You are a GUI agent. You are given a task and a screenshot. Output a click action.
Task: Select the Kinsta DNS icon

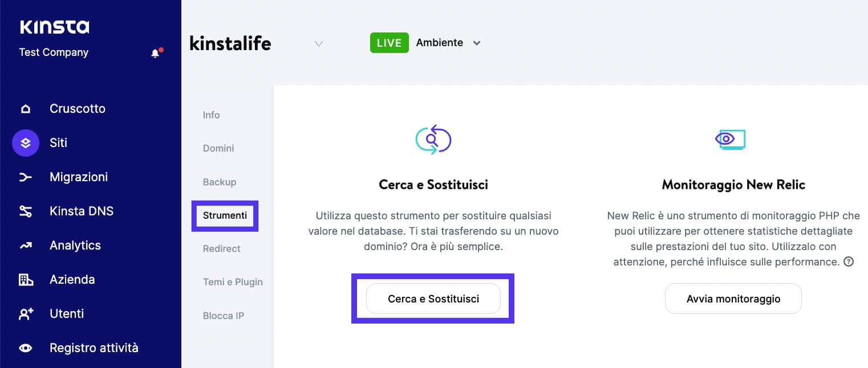pos(25,211)
